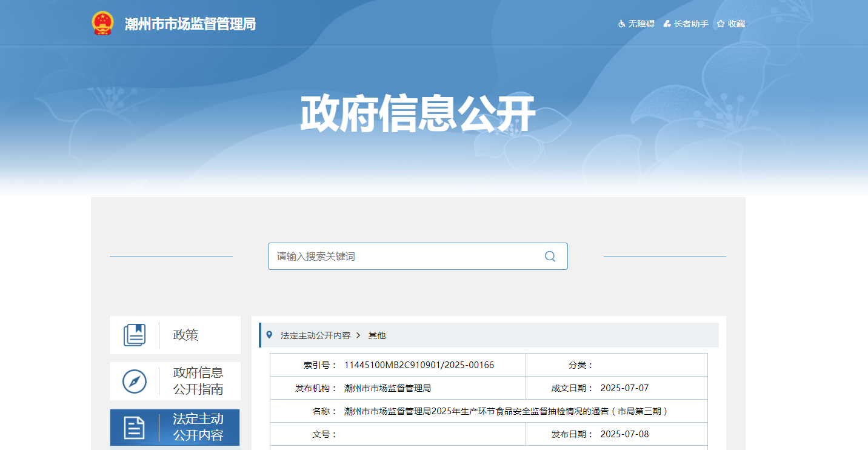Viewport: 868px width, 450px height.
Task: Go to 法定主动公开内容 breadcrumb
Action: [x=315, y=335]
